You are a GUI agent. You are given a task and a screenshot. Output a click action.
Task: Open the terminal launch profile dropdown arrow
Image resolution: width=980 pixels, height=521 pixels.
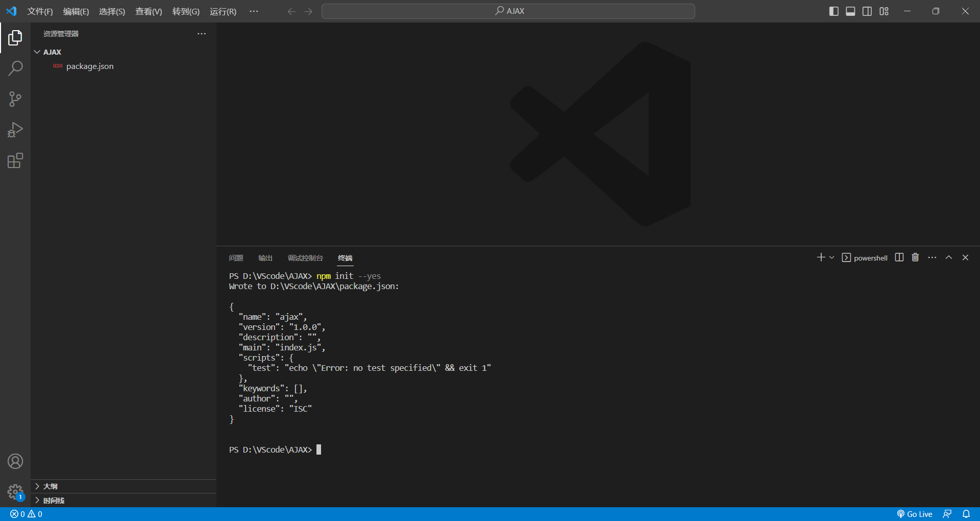(x=831, y=257)
